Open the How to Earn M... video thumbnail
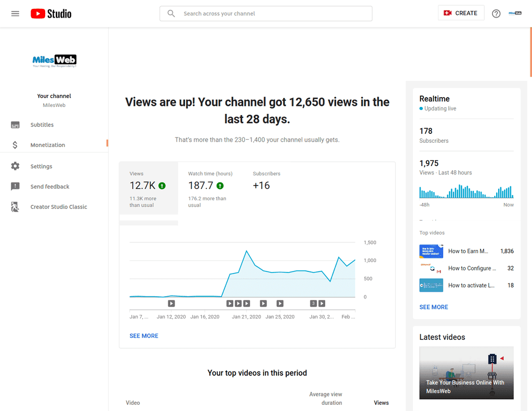532x411 pixels. (x=431, y=251)
